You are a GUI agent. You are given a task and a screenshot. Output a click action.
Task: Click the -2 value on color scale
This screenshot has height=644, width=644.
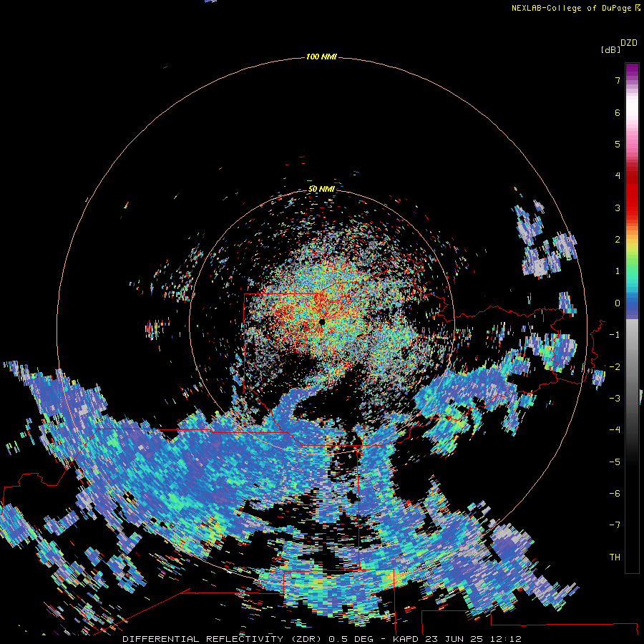(x=615, y=367)
